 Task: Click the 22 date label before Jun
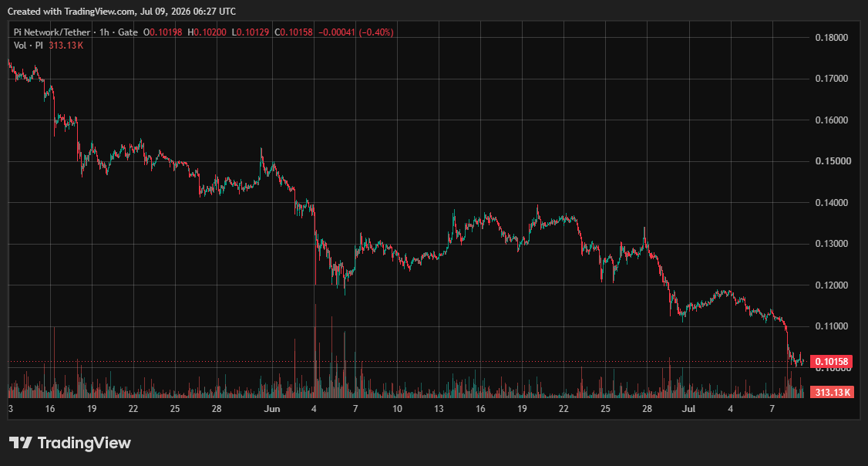[x=133, y=409]
